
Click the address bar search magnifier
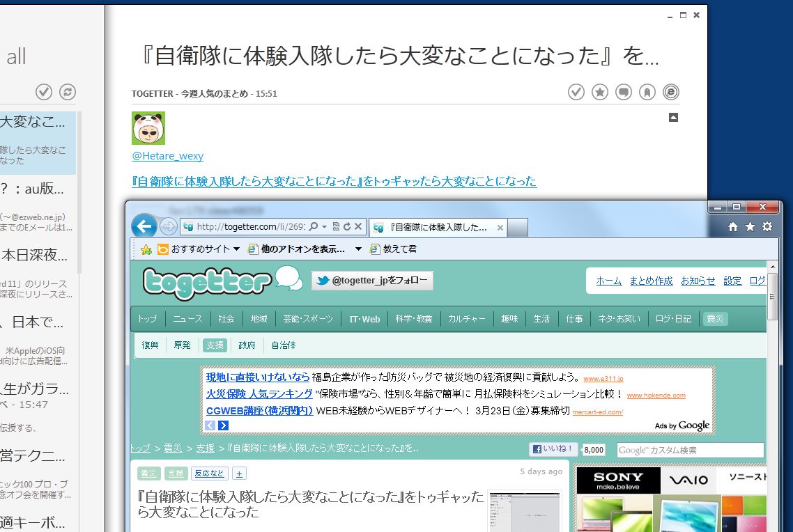click(314, 226)
